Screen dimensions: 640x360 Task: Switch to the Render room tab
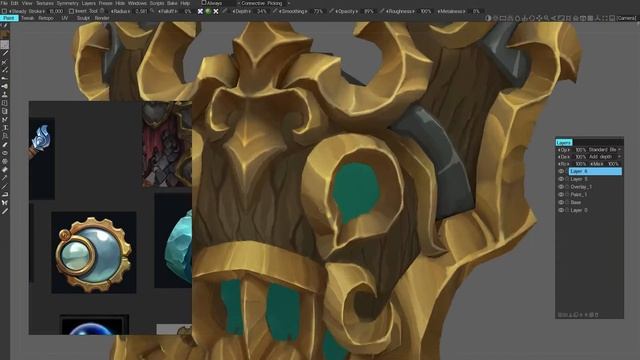pyautogui.click(x=102, y=18)
